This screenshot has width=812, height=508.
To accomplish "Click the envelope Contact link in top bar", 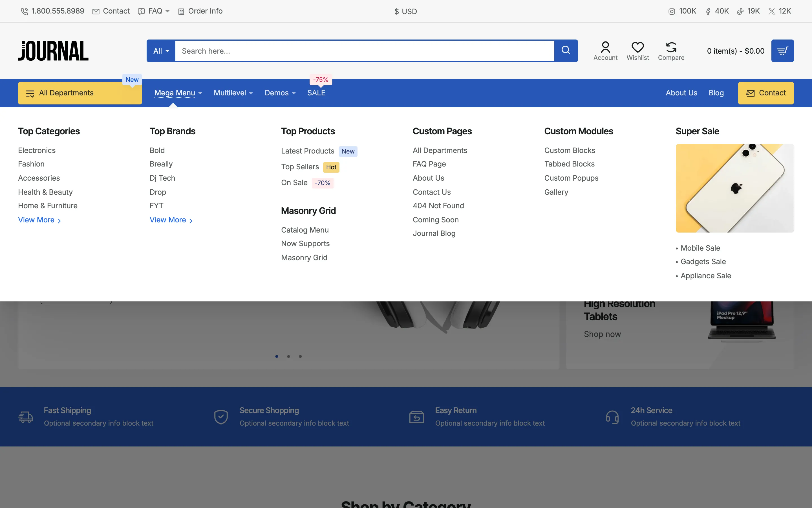I will 111,11.
